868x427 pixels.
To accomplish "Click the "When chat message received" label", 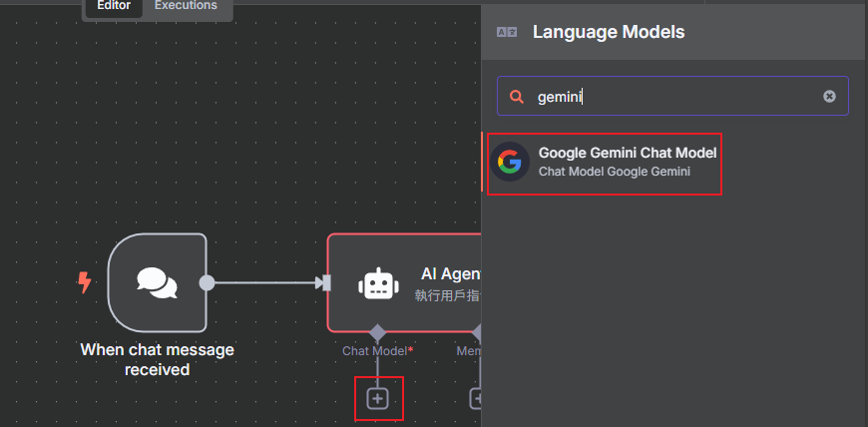I will (x=157, y=360).
